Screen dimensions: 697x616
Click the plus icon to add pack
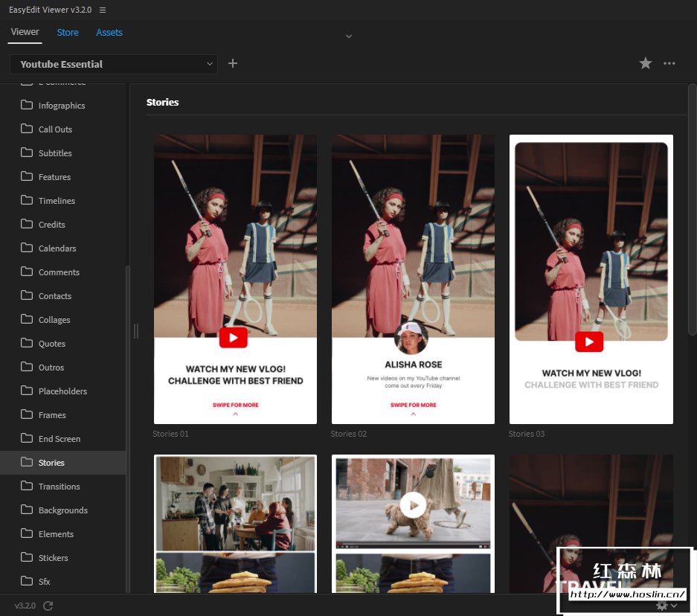point(233,64)
